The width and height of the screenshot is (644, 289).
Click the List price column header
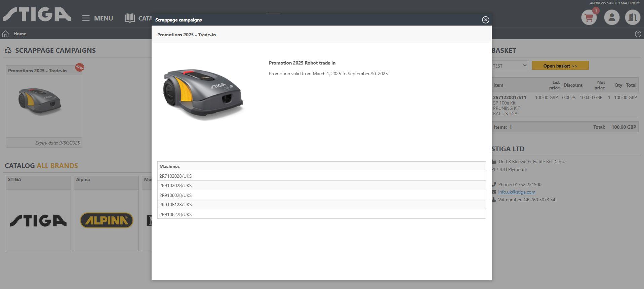coord(554,85)
